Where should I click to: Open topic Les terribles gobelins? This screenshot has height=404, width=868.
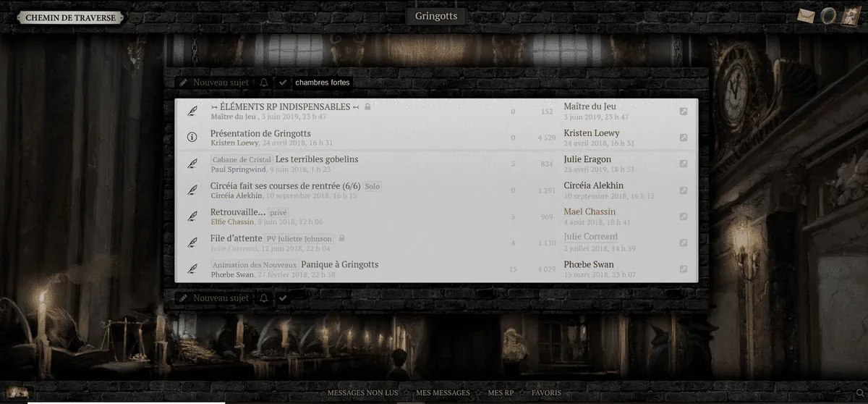(x=317, y=159)
